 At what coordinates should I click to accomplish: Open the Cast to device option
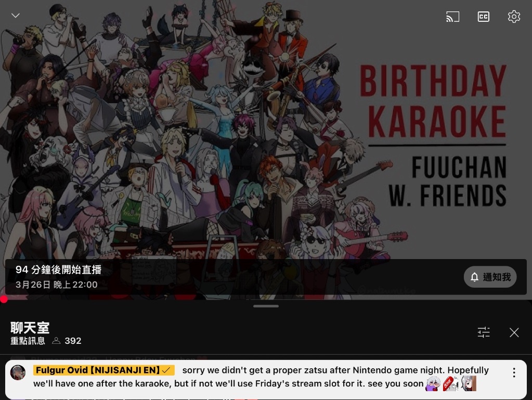[x=452, y=17]
